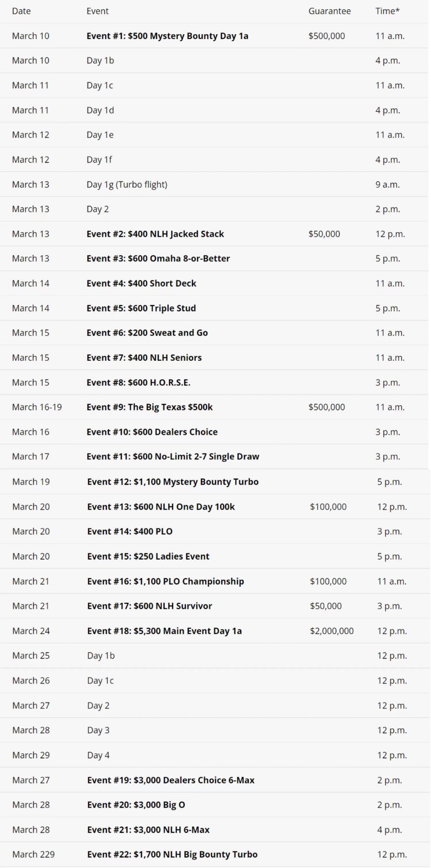
Task: Open Event #4: $400 Short Deck
Action: click(x=141, y=283)
